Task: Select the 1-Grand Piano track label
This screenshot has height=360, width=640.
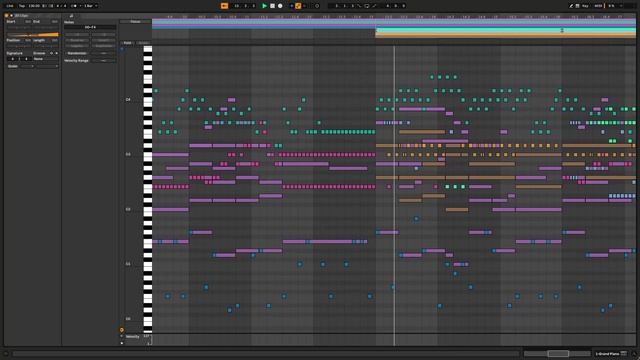Action: pyautogui.click(x=607, y=354)
